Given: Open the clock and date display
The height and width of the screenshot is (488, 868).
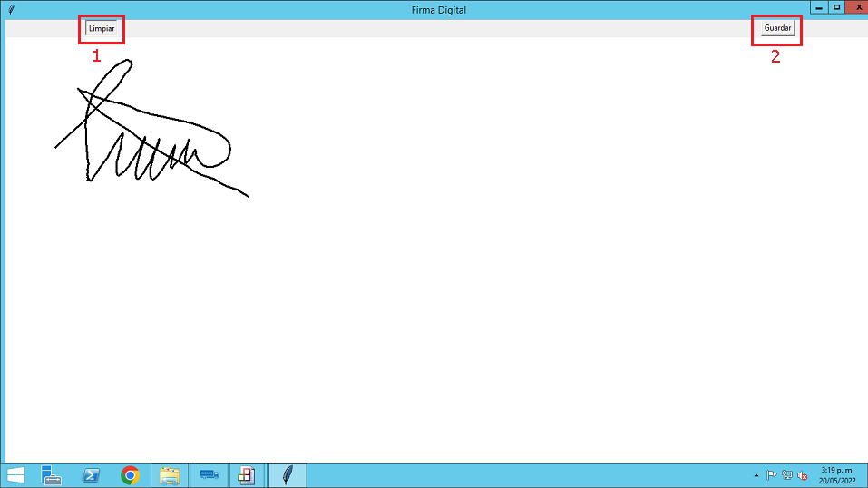Looking at the screenshot, I should pos(838,475).
